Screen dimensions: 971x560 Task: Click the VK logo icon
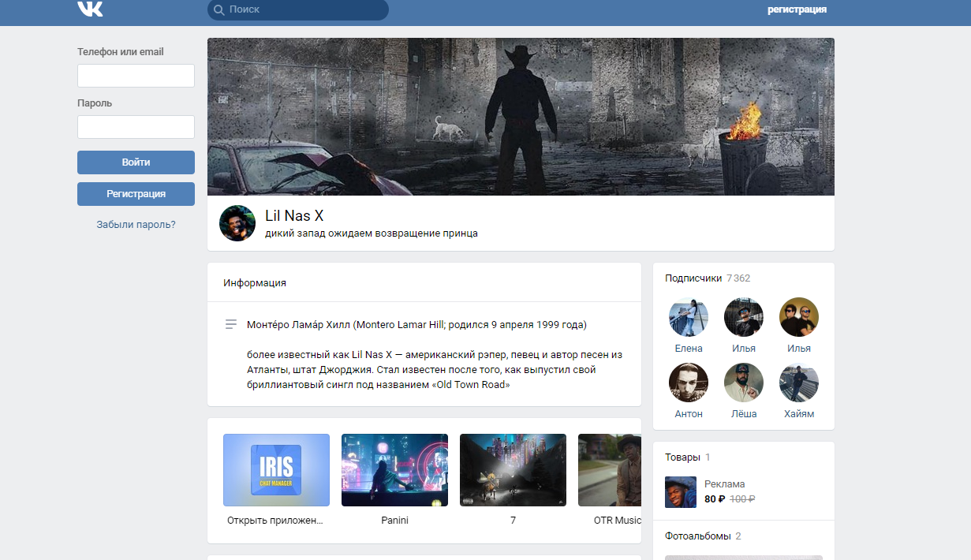[x=90, y=9]
